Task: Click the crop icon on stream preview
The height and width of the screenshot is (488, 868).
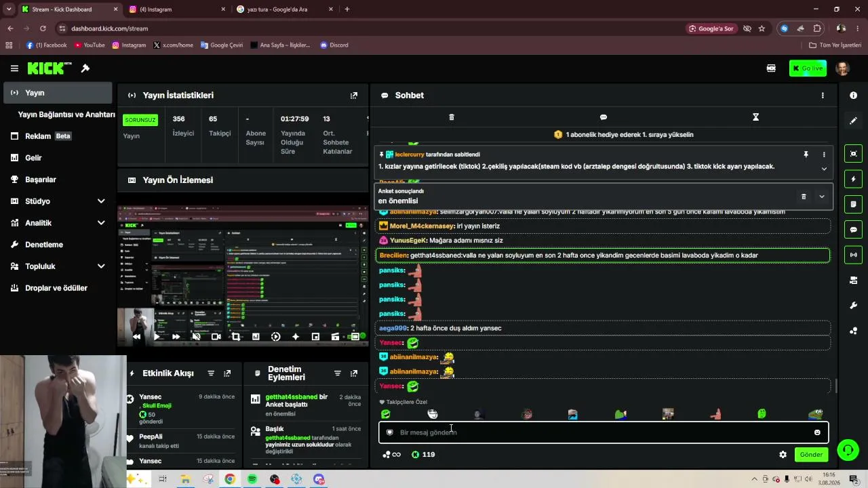Action: 236,336
